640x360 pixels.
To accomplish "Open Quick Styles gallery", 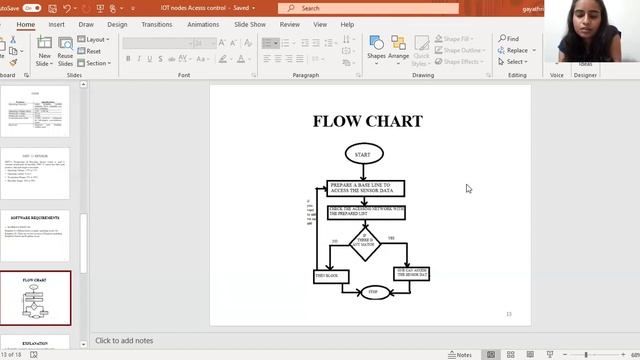I will point(421,51).
